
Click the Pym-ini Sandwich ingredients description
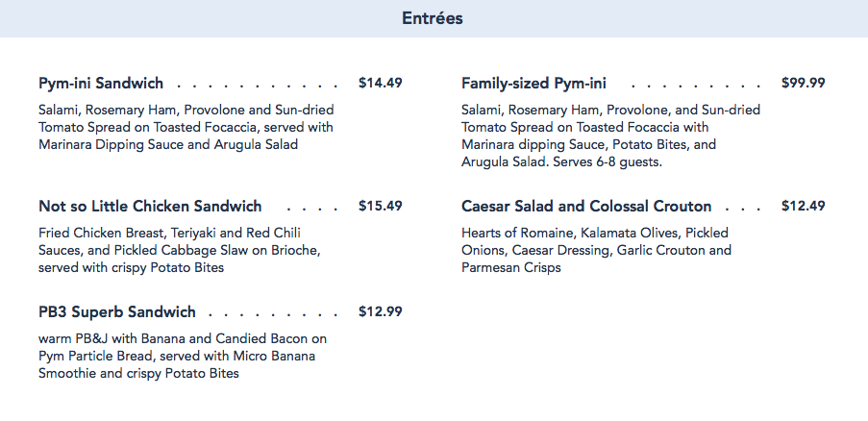[186, 128]
